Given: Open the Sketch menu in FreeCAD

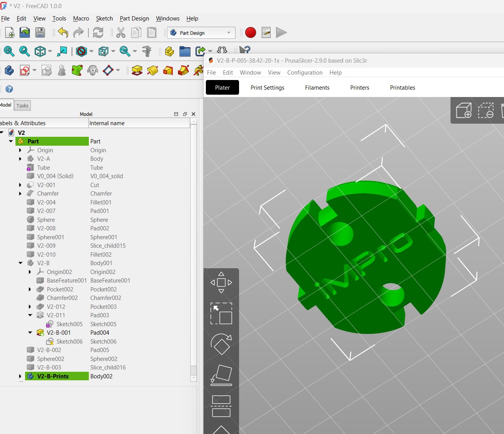Looking at the screenshot, I should tap(104, 19).
